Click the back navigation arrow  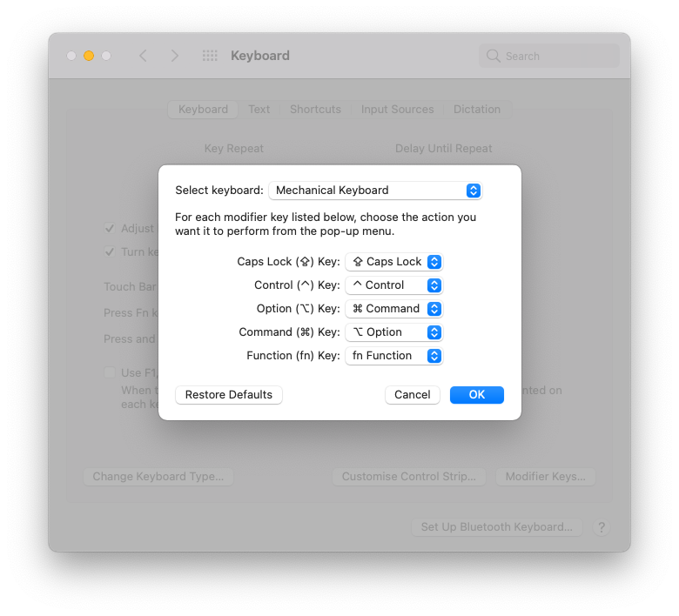(x=144, y=56)
